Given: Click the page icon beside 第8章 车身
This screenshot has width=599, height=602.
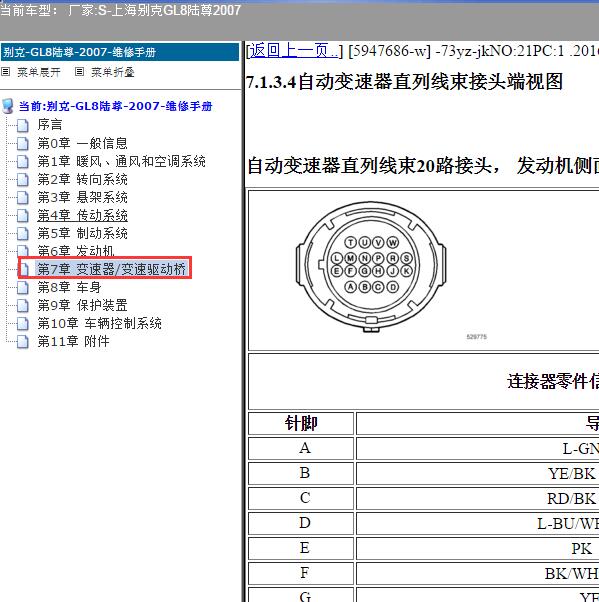Looking at the screenshot, I should (23, 287).
